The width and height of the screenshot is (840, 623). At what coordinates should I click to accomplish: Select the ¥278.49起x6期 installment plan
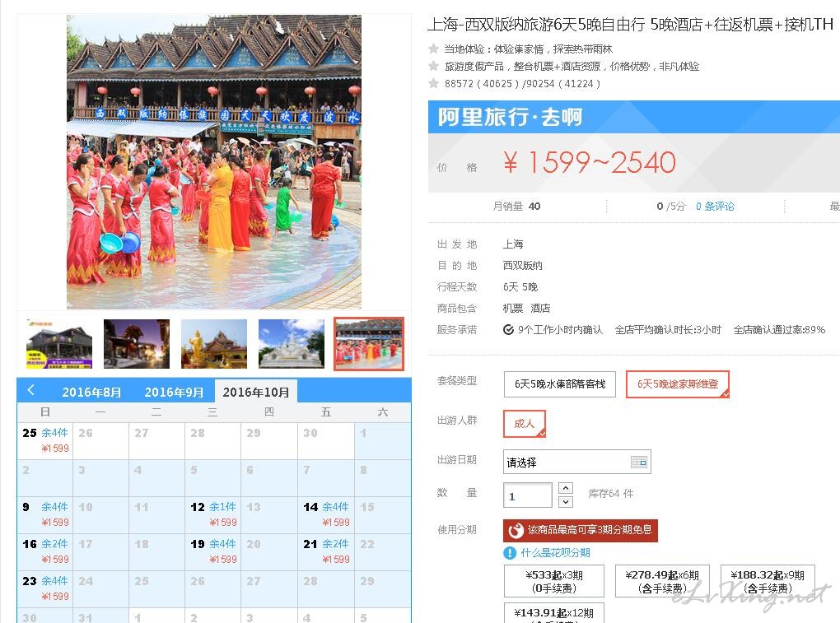[x=662, y=581]
